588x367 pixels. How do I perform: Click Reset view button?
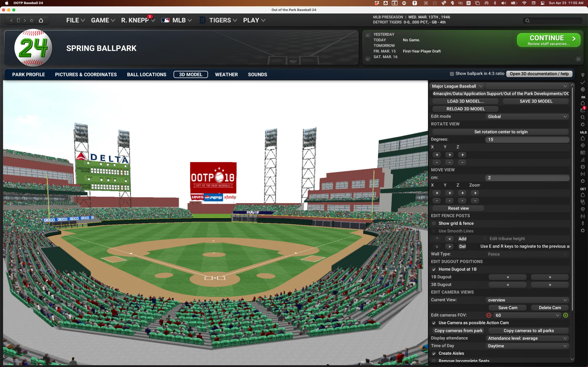tap(458, 208)
